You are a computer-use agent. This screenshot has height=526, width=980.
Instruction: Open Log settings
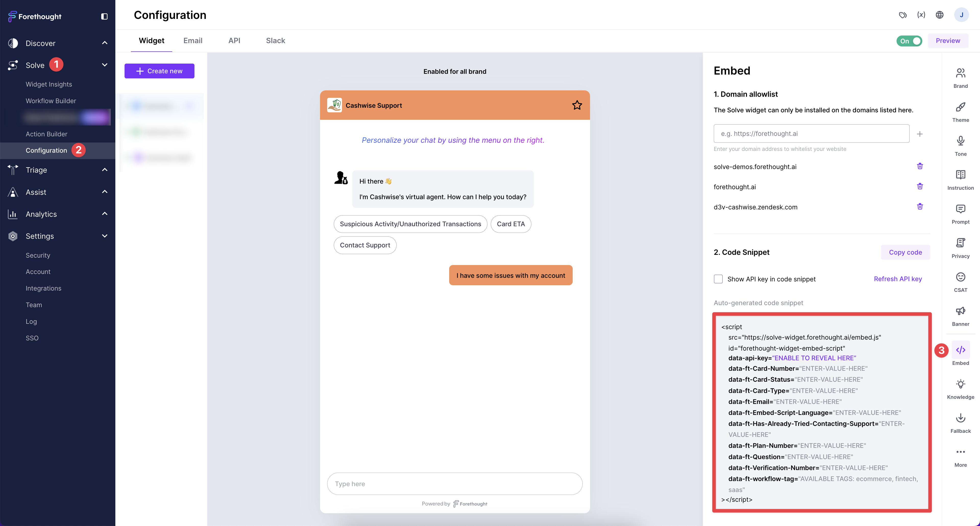tap(31, 321)
